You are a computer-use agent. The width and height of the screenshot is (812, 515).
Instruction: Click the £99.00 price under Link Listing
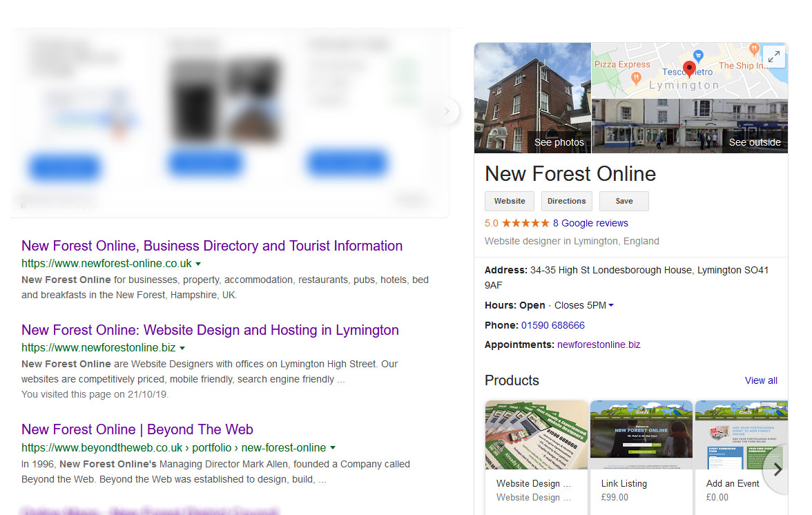pos(615,498)
